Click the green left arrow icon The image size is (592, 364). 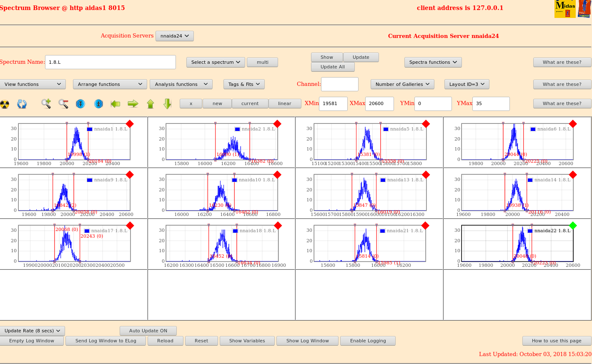click(x=115, y=104)
